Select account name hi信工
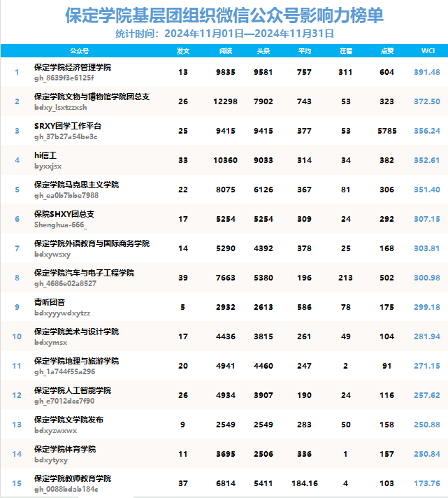 [x=45, y=155]
